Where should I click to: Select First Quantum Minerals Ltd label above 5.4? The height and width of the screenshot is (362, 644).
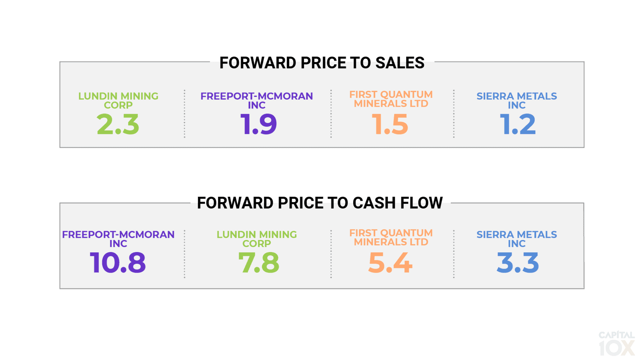(391, 238)
